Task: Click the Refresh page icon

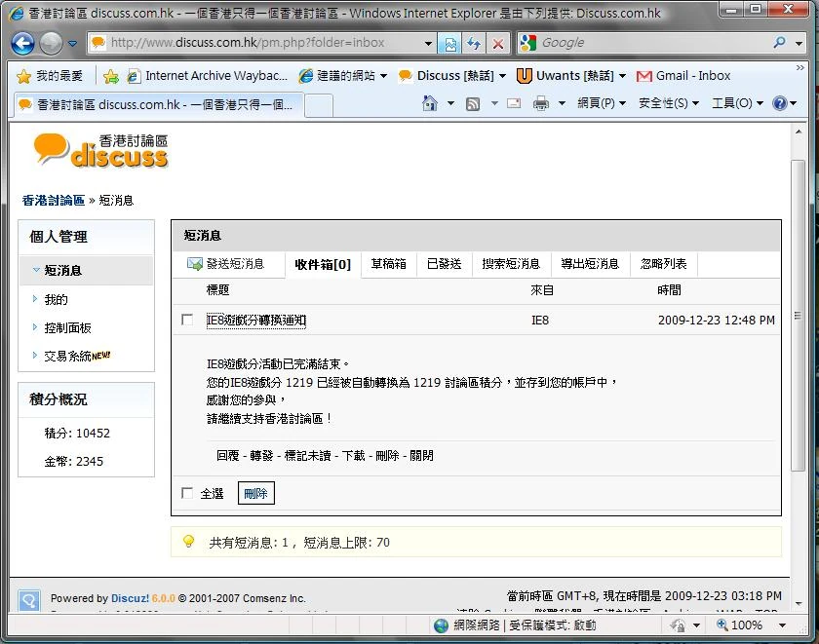Action: click(x=474, y=44)
